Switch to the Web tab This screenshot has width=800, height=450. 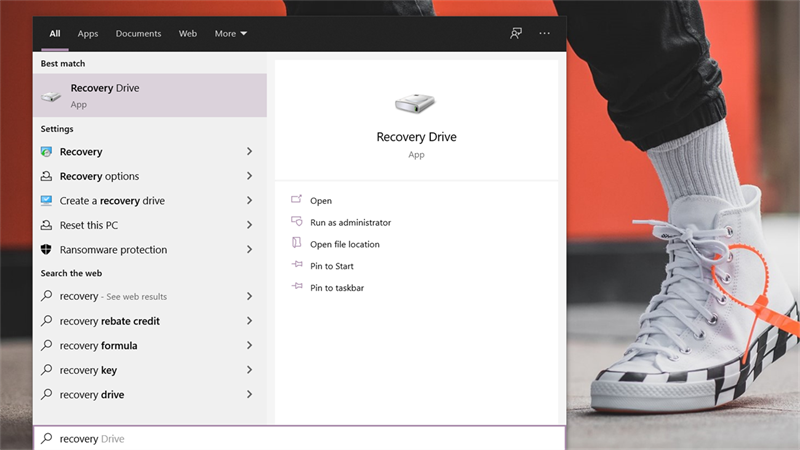point(188,34)
